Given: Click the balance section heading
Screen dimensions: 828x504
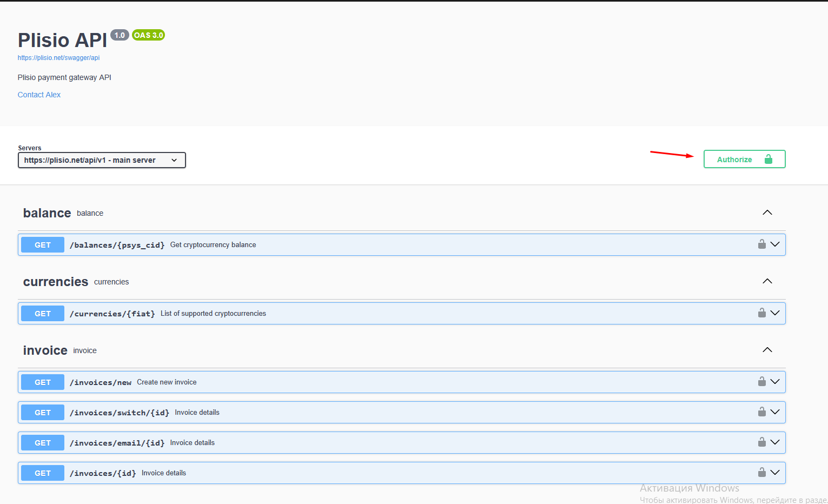Looking at the screenshot, I should click(x=47, y=213).
